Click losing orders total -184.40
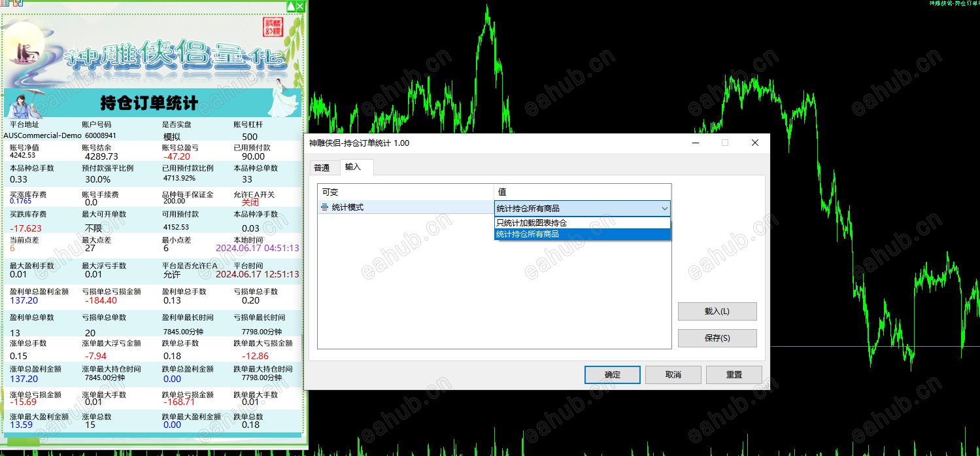This screenshot has height=456, width=980. coord(101,300)
